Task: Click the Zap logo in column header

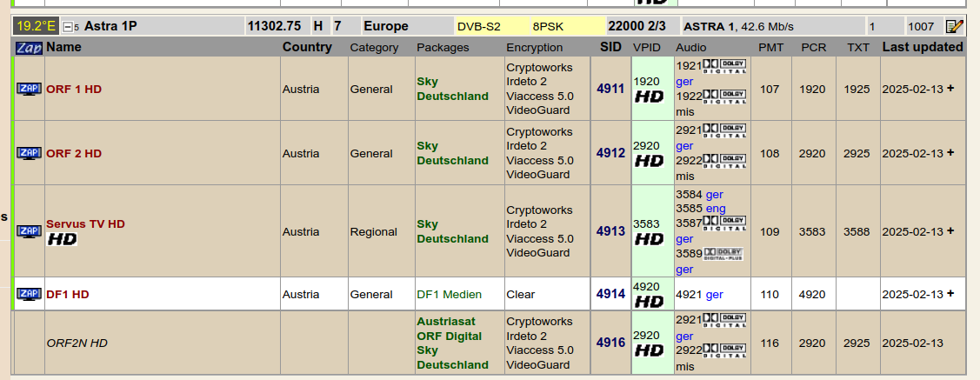Action: (29, 47)
